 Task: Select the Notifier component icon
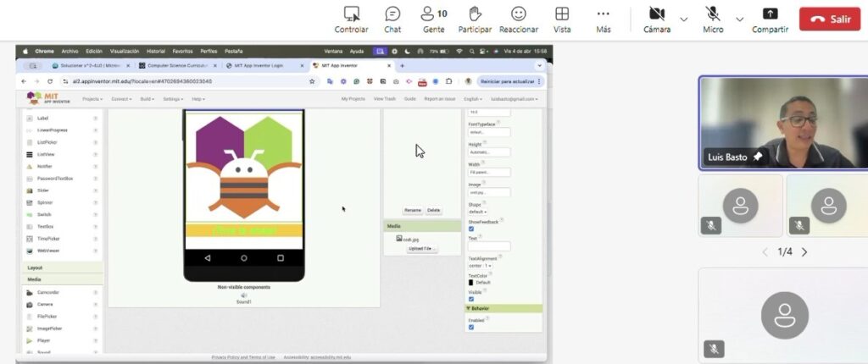point(30,167)
